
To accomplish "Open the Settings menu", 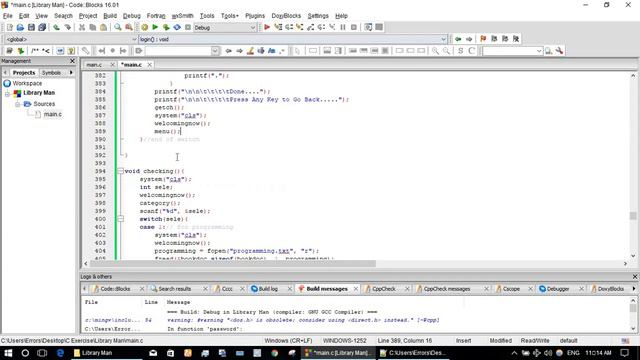I will pyautogui.click(x=318, y=16).
